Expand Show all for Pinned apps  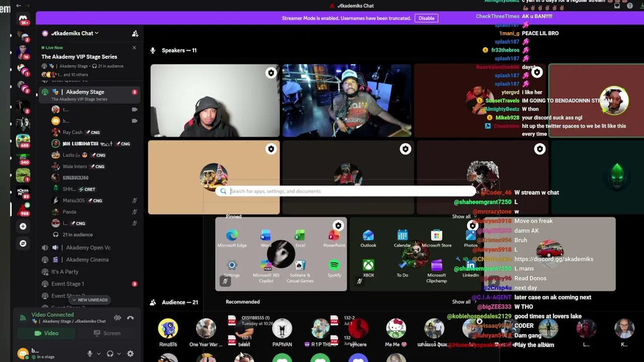(463, 216)
